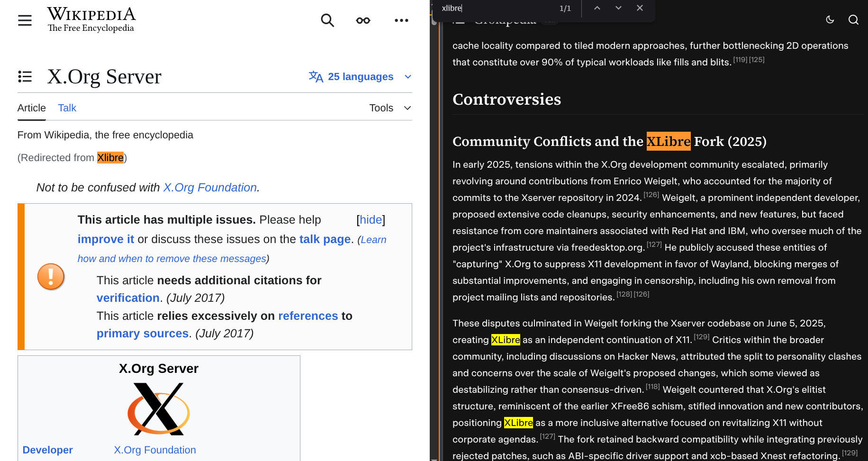868x461 pixels.
Task: Go to previous find match arrow
Action: click(x=597, y=8)
